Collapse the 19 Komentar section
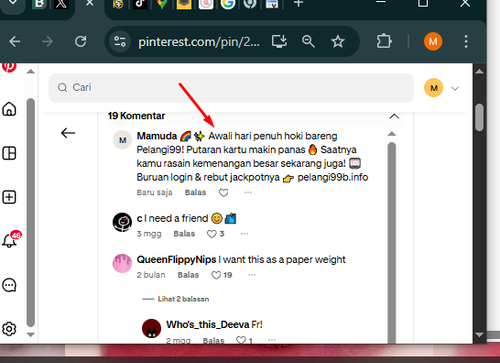This screenshot has width=500, height=363. (394, 116)
